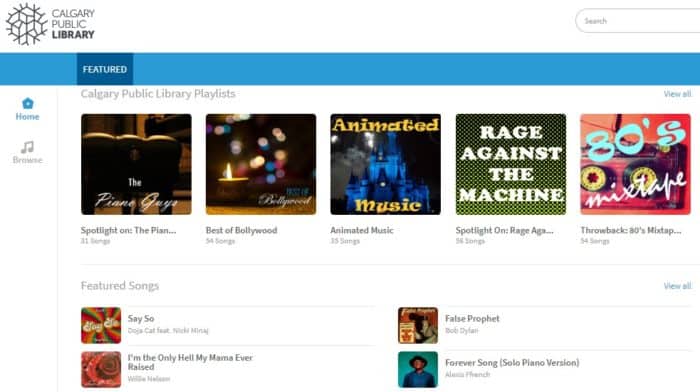Click the Home icon in sidebar

click(x=28, y=103)
